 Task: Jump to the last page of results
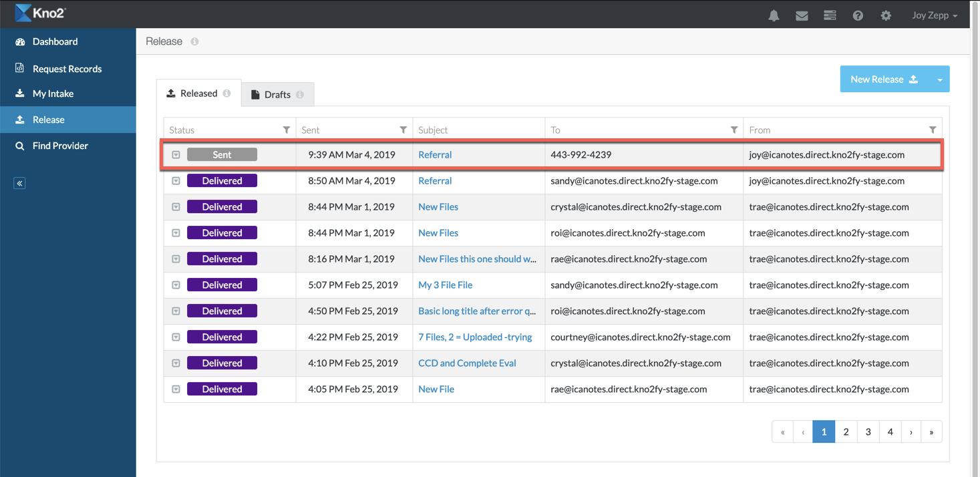[x=931, y=432]
